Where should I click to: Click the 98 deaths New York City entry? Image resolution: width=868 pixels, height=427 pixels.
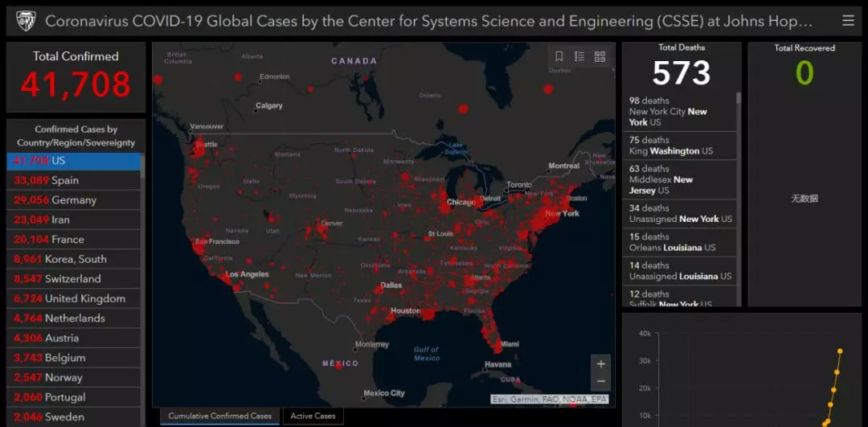coord(680,111)
